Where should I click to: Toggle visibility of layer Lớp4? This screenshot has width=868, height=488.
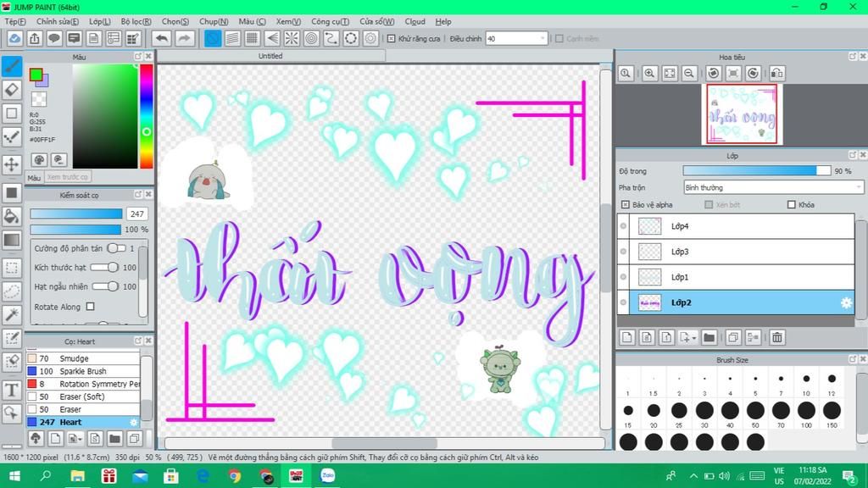623,225
